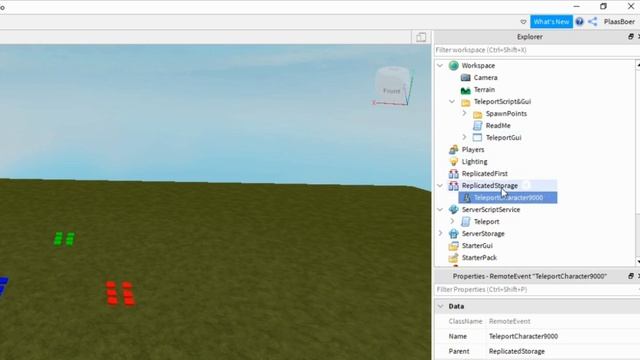Image resolution: width=640 pixels, height=360 pixels.
Task: Click the TeleportCharacter9000 RemoteEvent icon
Action: point(467,198)
